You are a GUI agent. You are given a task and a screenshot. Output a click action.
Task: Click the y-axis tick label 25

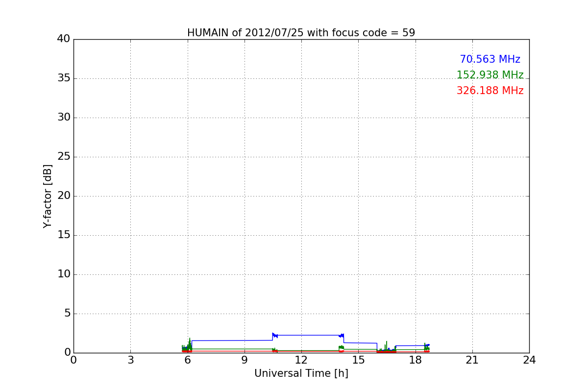click(64, 157)
